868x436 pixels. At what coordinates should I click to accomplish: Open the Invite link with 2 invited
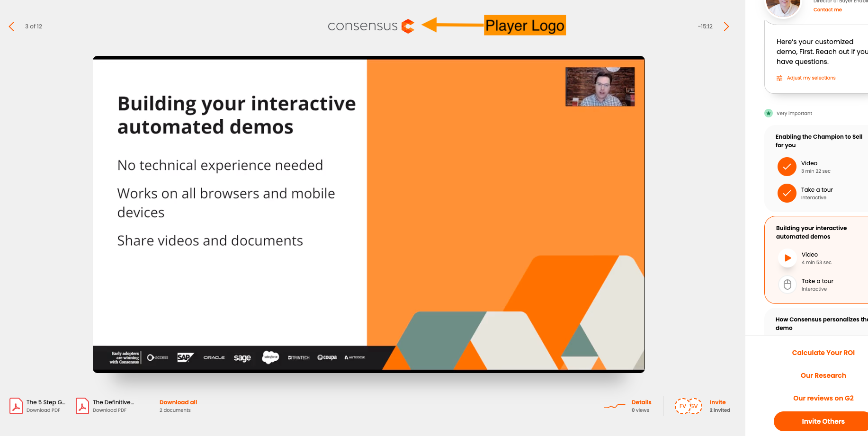click(x=719, y=406)
